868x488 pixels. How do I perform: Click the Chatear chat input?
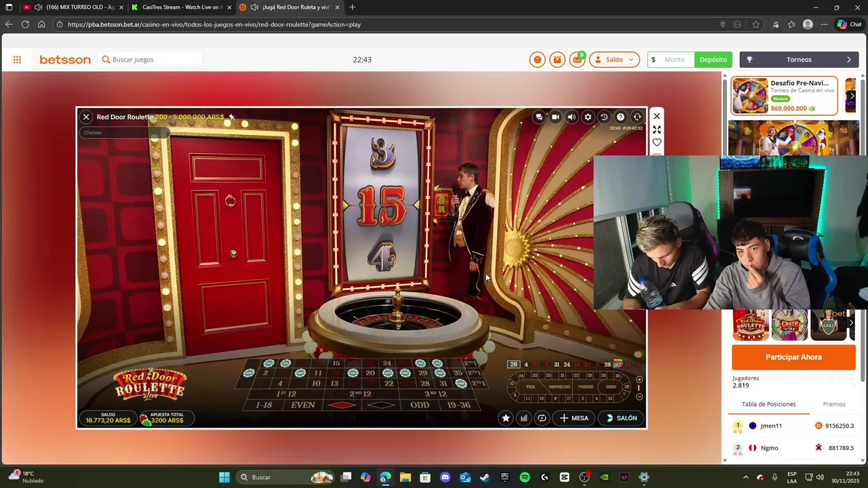coord(124,133)
